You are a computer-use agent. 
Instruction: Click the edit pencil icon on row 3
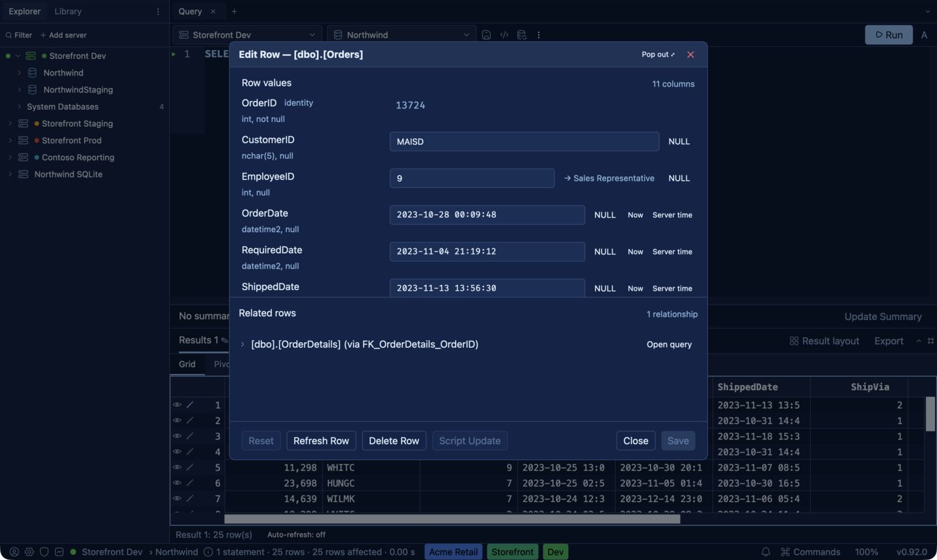[190, 436]
